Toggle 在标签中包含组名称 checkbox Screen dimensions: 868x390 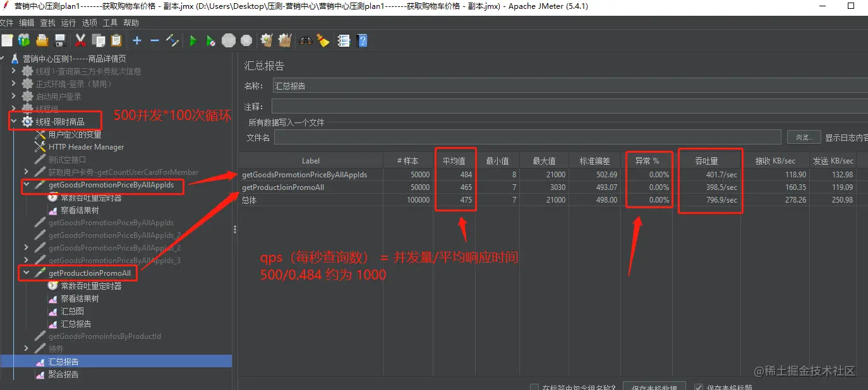coord(534,385)
